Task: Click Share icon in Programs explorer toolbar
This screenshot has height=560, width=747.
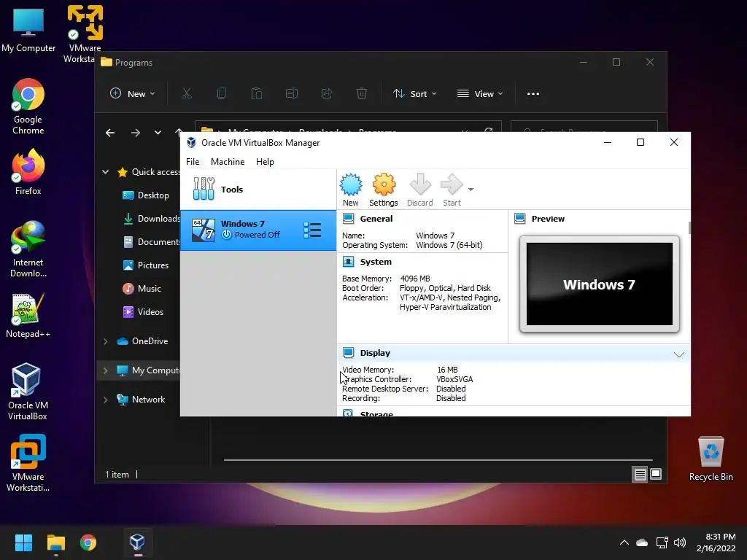Action: click(x=326, y=93)
